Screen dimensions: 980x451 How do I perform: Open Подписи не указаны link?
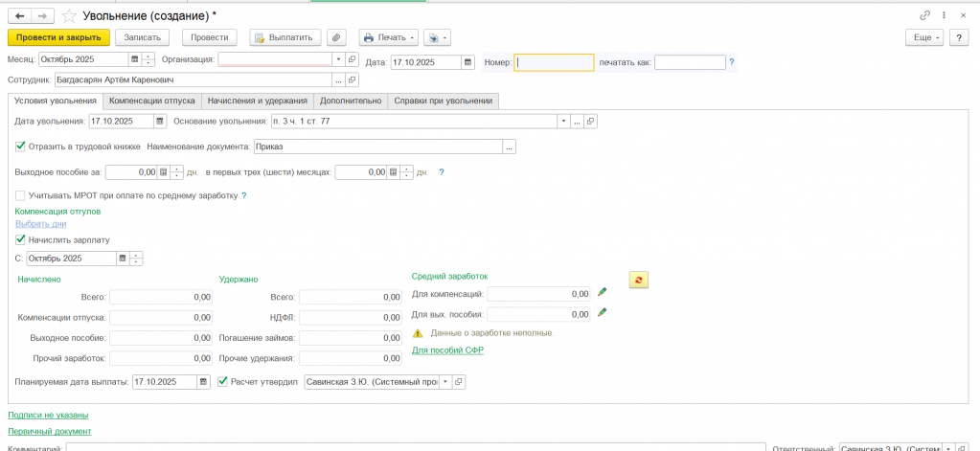tap(48, 415)
